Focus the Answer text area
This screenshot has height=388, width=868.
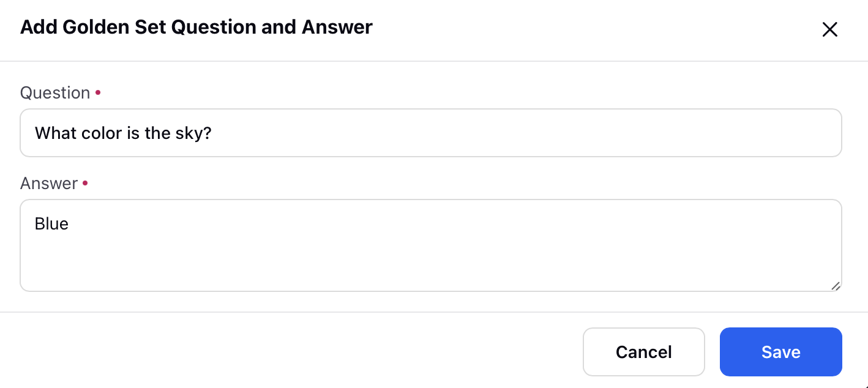[x=431, y=245]
